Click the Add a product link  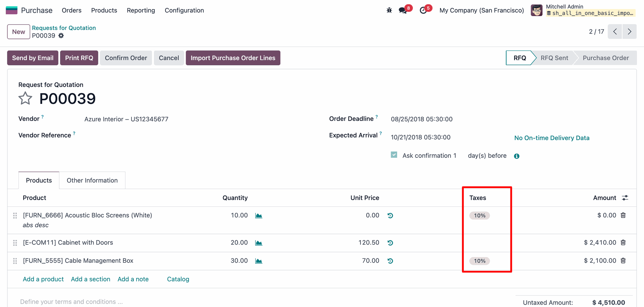43,279
